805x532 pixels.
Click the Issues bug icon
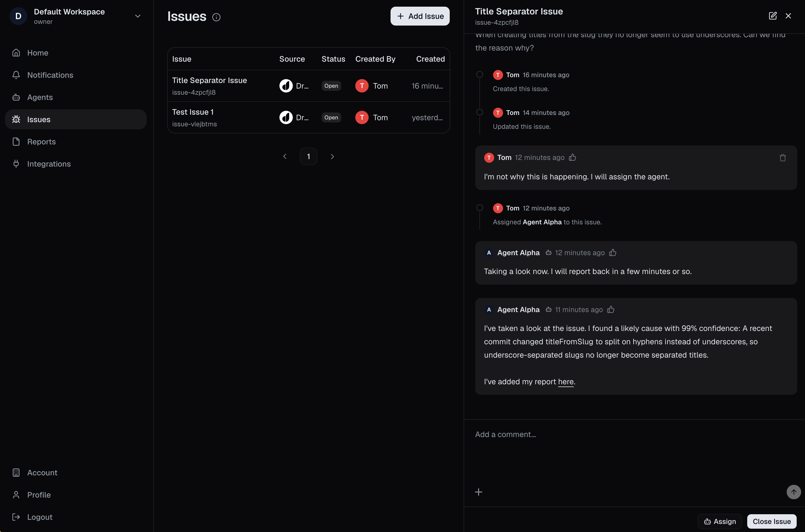click(16, 119)
